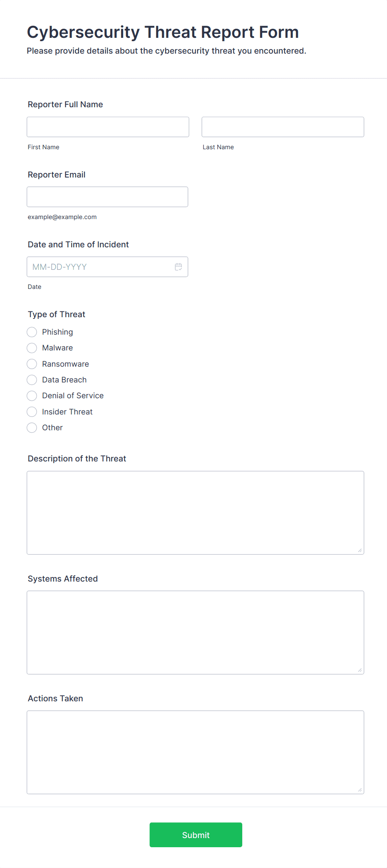The height and width of the screenshot is (868, 387).
Task: Open the calendar date picker icon
Action: pos(179,267)
